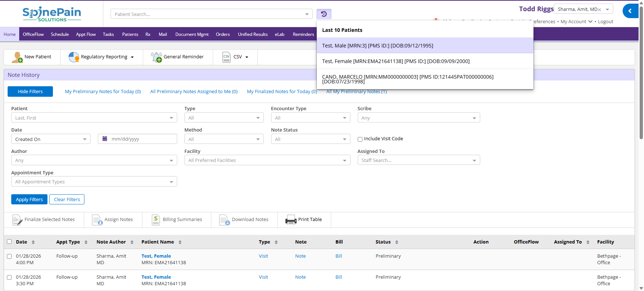Click the New Patient icon

17,57
